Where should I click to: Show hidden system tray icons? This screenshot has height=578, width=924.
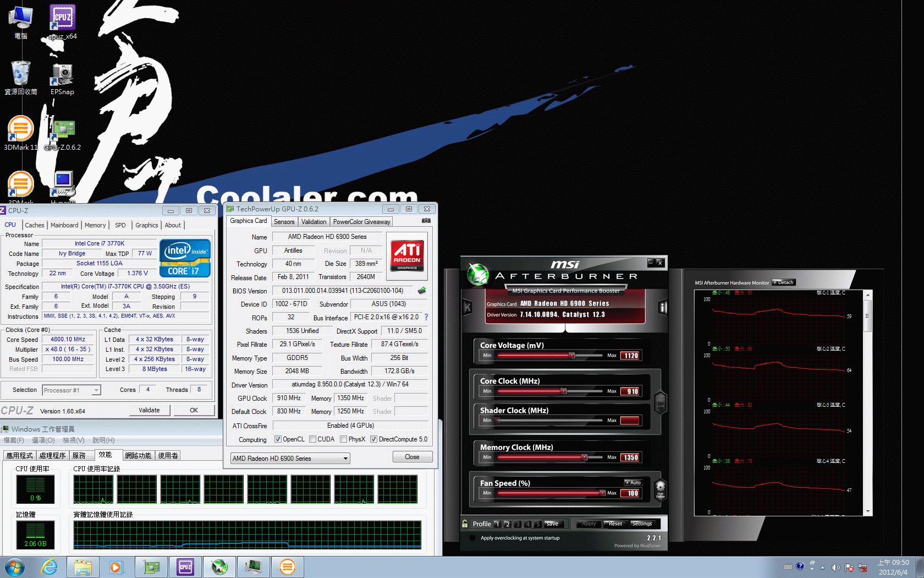click(x=823, y=568)
